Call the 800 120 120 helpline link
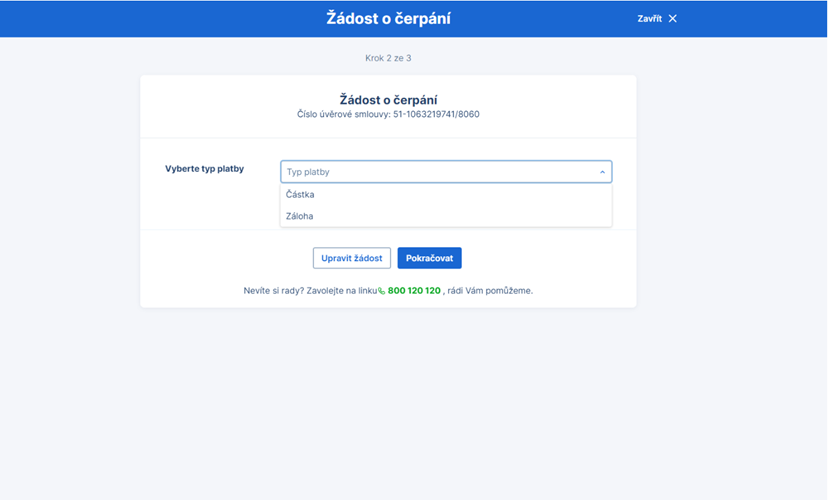Image resolution: width=829 pixels, height=500 pixels. (414, 291)
